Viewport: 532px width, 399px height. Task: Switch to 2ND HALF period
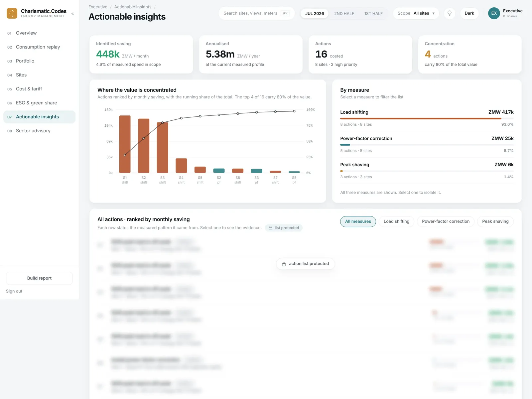tap(344, 14)
